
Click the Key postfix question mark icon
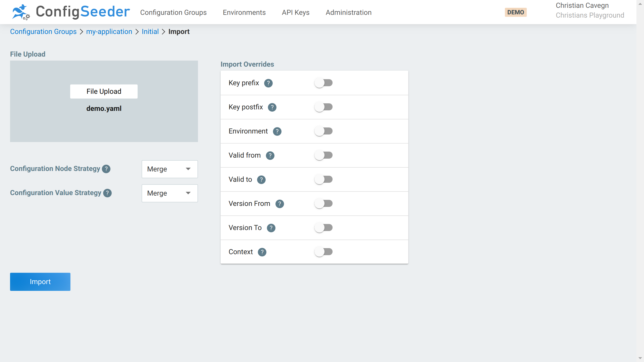[x=272, y=107]
